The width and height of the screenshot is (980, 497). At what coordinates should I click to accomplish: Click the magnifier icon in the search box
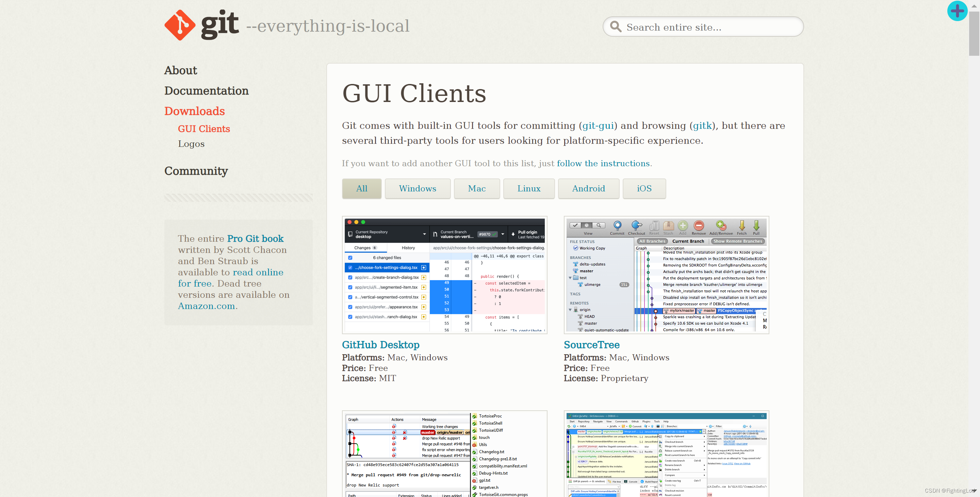click(x=616, y=27)
